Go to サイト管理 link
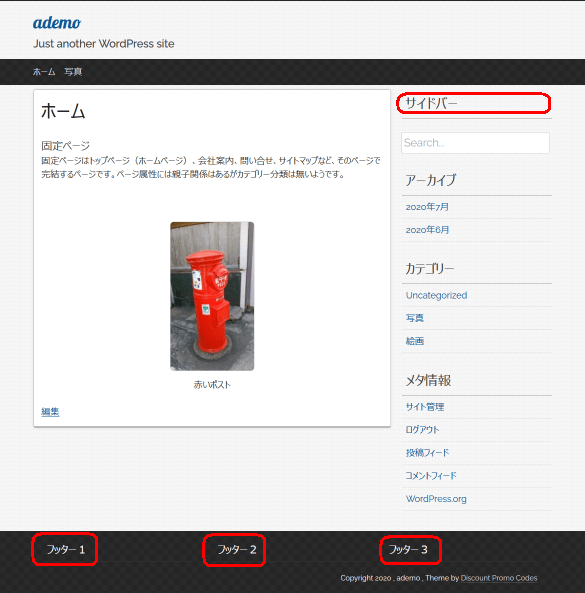This screenshot has height=593, width=585. (425, 407)
